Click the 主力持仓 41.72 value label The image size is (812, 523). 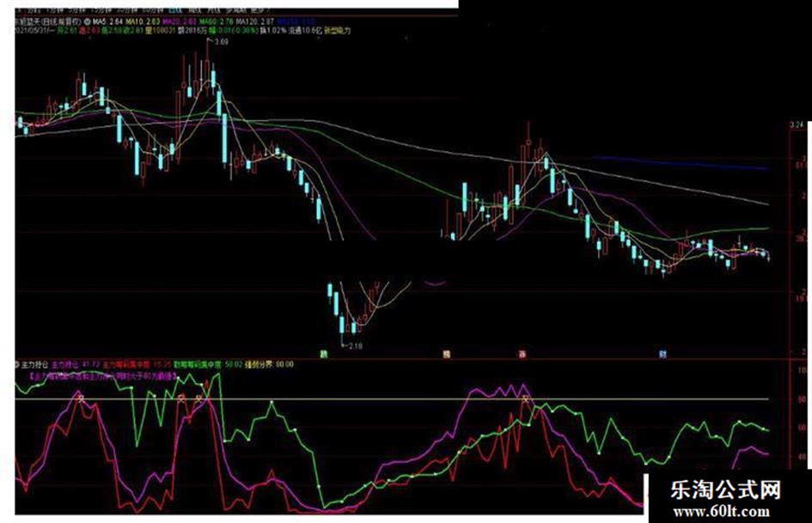tap(76, 364)
